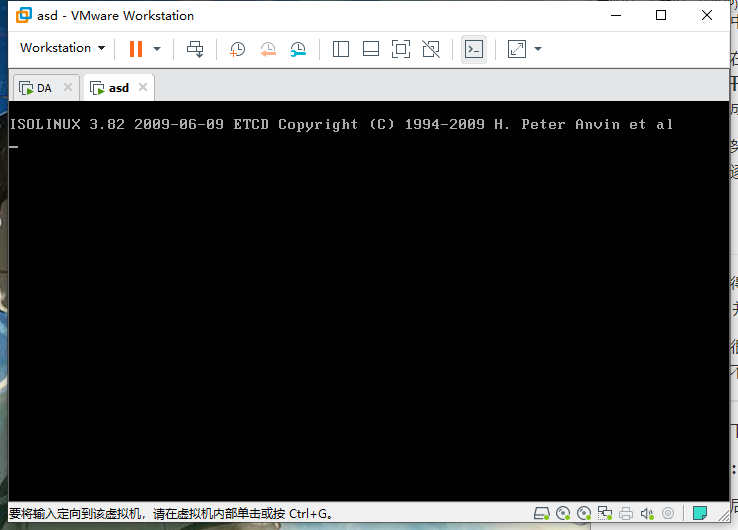Click the VMware Workstation title bar icon
738x530 pixels.
tap(24, 16)
